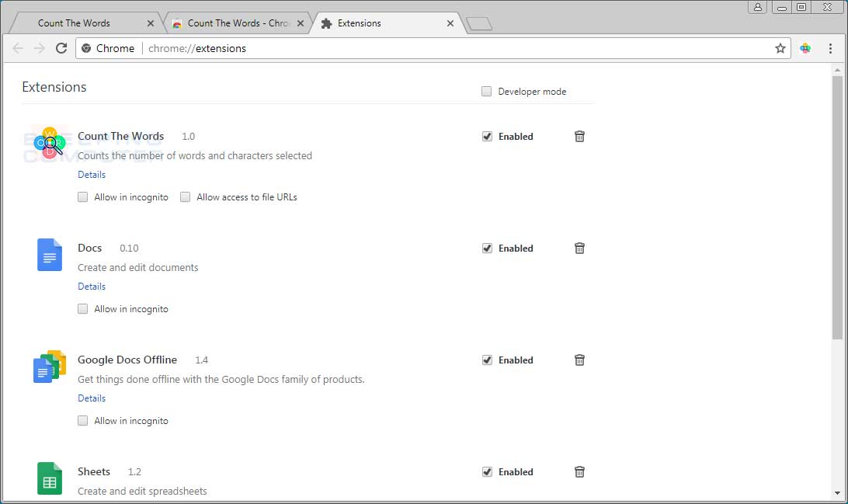Uncheck Enabled for Count The Words
Image resolution: width=848 pixels, height=504 pixels.
[487, 136]
